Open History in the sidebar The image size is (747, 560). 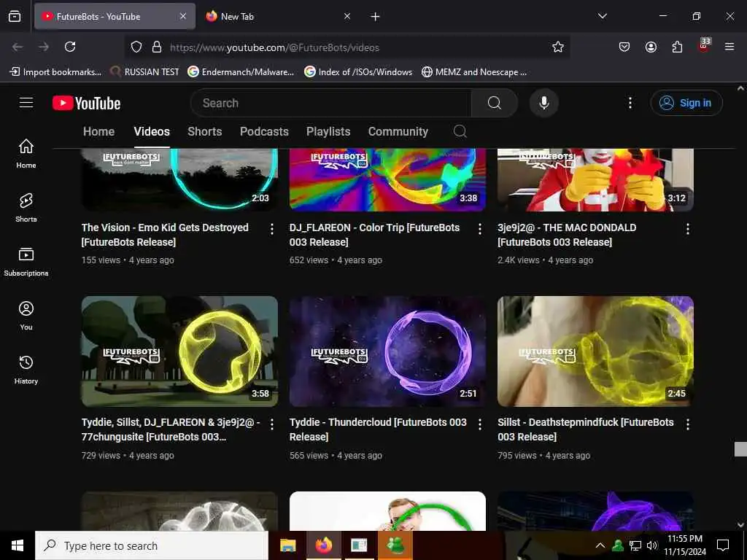coord(26,370)
